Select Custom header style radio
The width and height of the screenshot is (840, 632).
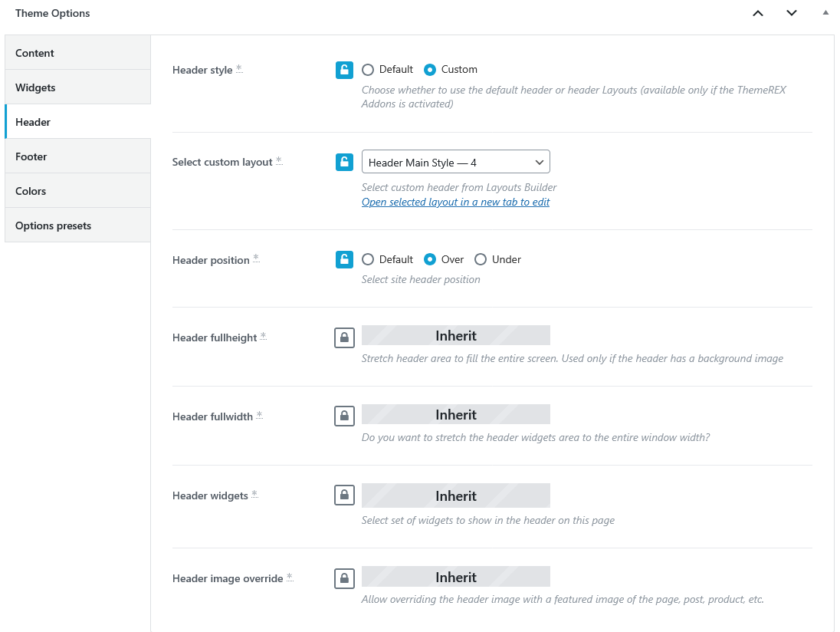(430, 70)
